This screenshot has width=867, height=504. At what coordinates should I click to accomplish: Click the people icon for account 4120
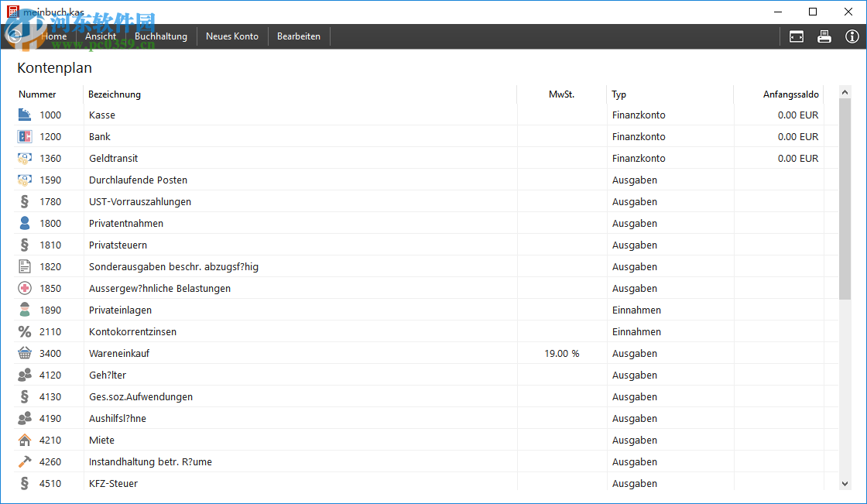tap(24, 375)
